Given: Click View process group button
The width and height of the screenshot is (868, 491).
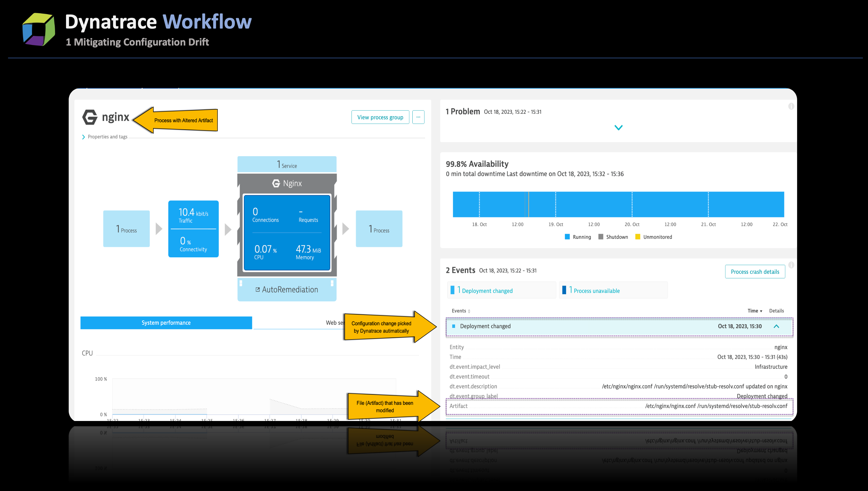Looking at the screenshot, I should pyautogui.click(x=380, y=117).
